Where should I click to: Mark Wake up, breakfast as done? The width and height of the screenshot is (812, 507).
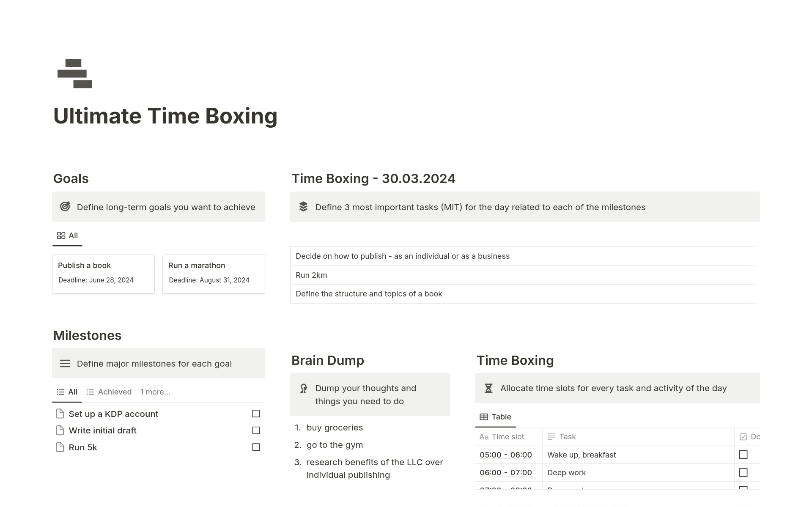(743, 455)
